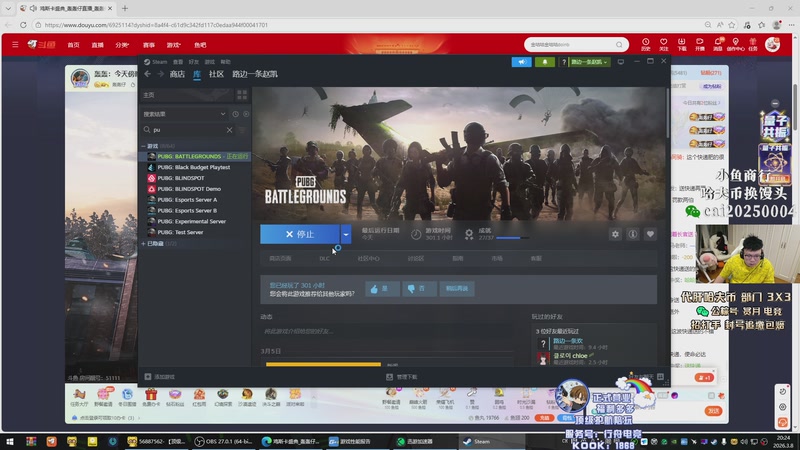Open Douyu 消息 messages icon

[x=717, y=44]
